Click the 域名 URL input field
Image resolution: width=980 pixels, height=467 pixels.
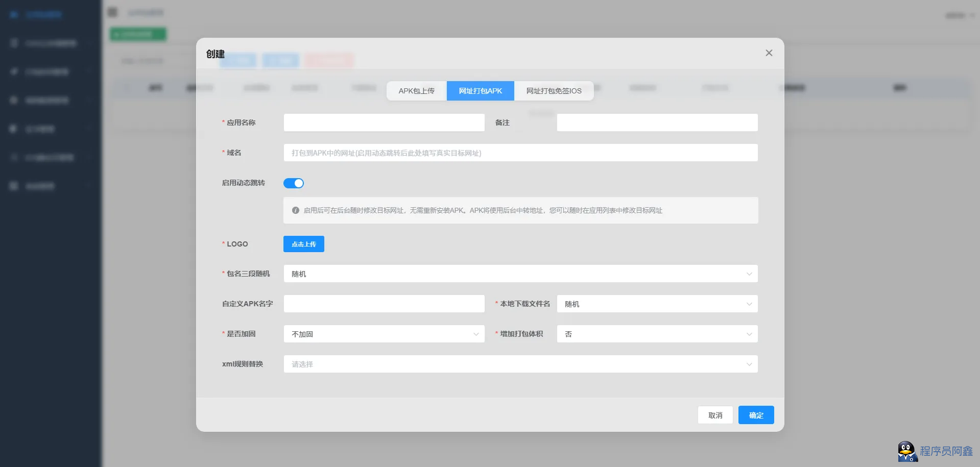(520, 153)
